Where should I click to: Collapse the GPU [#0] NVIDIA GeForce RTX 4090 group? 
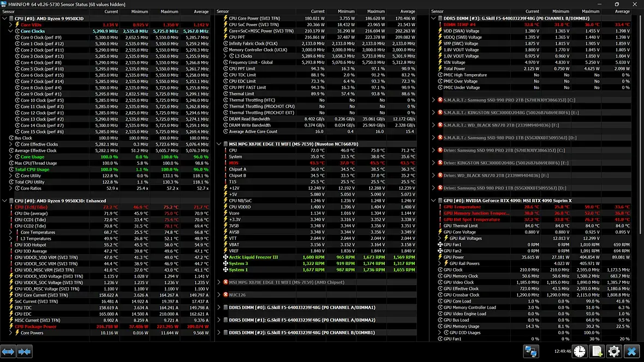pos(433,201)
